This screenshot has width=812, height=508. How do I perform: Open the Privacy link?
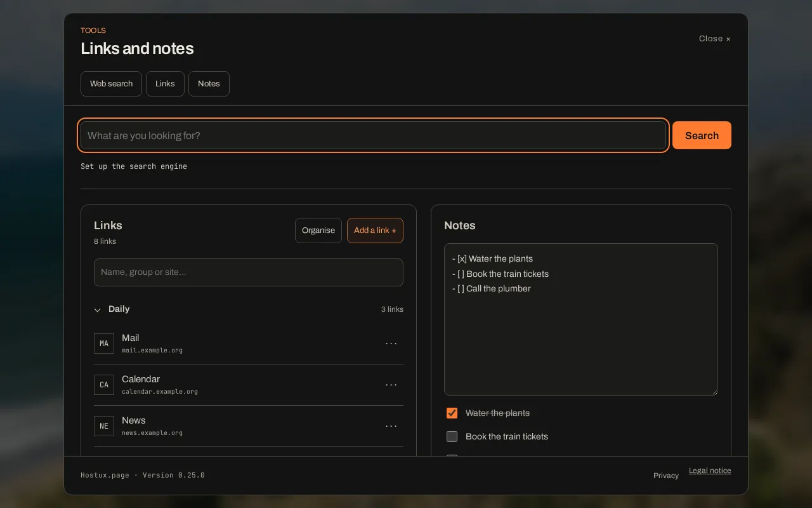pos(666,476)
